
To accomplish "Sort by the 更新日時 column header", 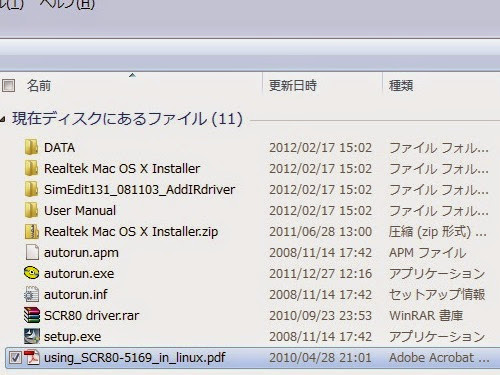I will [293, 86].
